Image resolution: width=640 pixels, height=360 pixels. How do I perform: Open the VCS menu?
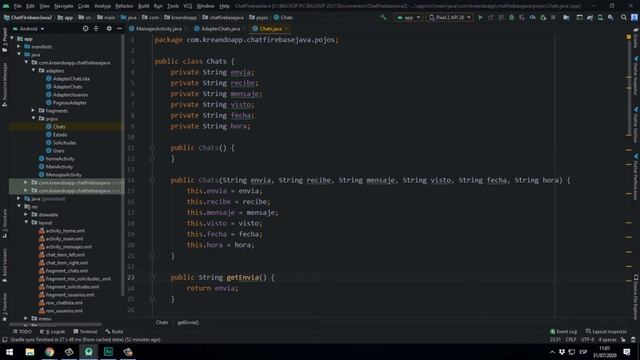(x=187, y=6)
